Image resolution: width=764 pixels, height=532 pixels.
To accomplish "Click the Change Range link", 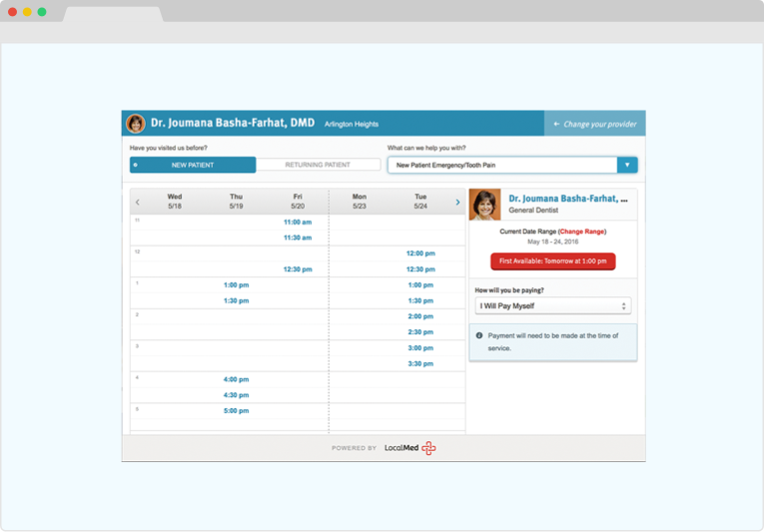I will click(582, 232).
